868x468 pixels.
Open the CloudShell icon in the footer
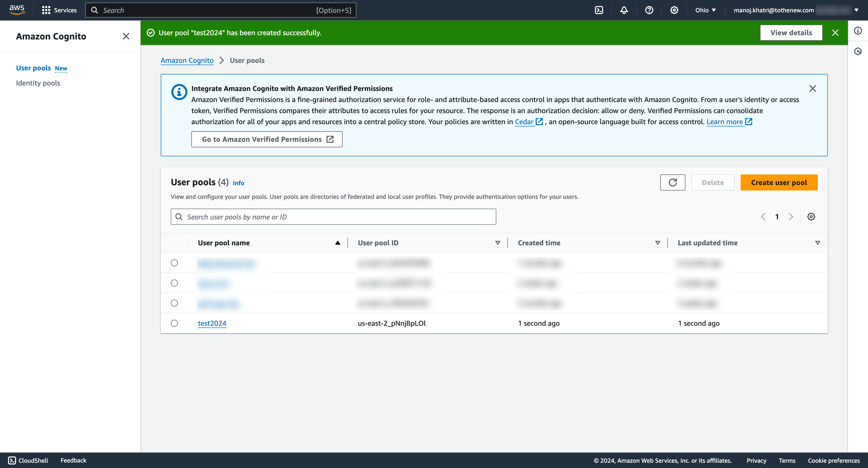click(x=12, y=460)
